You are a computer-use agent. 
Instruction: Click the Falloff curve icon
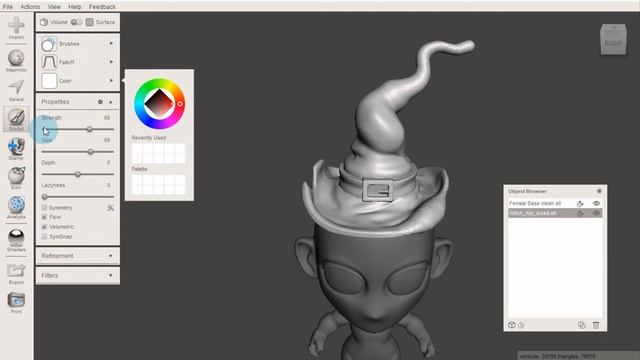(x=49, y=62)
